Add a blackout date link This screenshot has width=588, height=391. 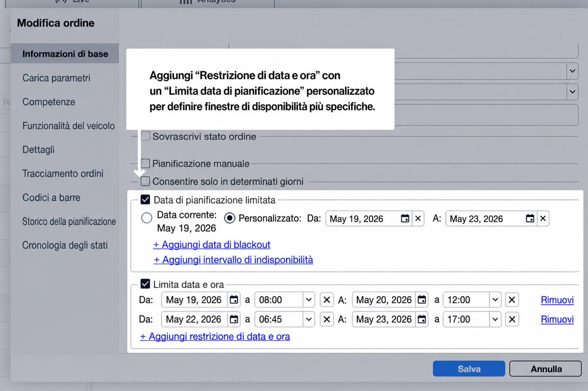point(212,244)
